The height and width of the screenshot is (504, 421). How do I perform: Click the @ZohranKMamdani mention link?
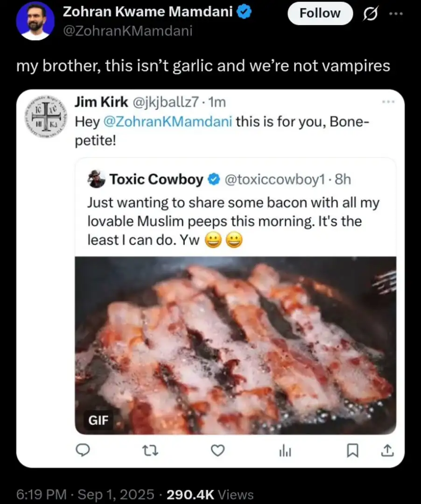click(x=168, y=122)
